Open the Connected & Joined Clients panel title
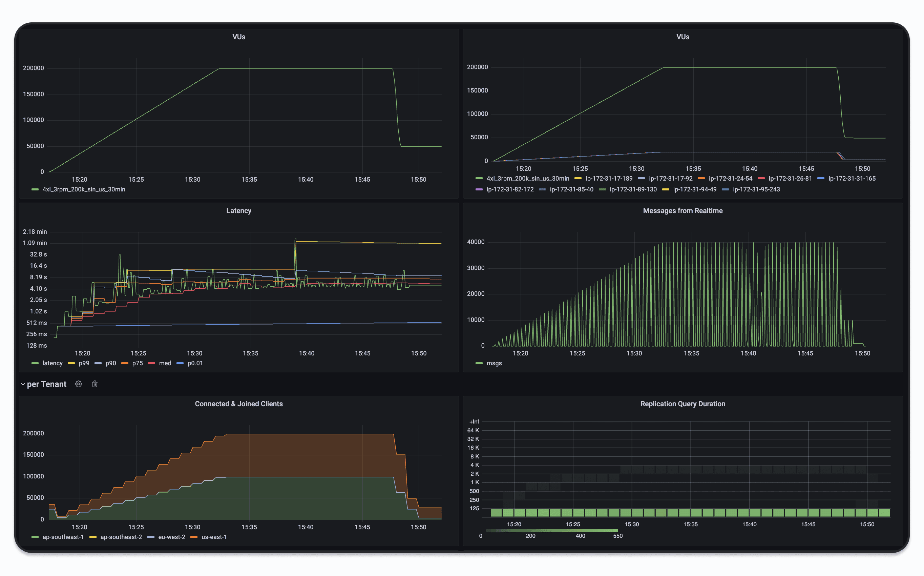924x576 pixels. 239,404
